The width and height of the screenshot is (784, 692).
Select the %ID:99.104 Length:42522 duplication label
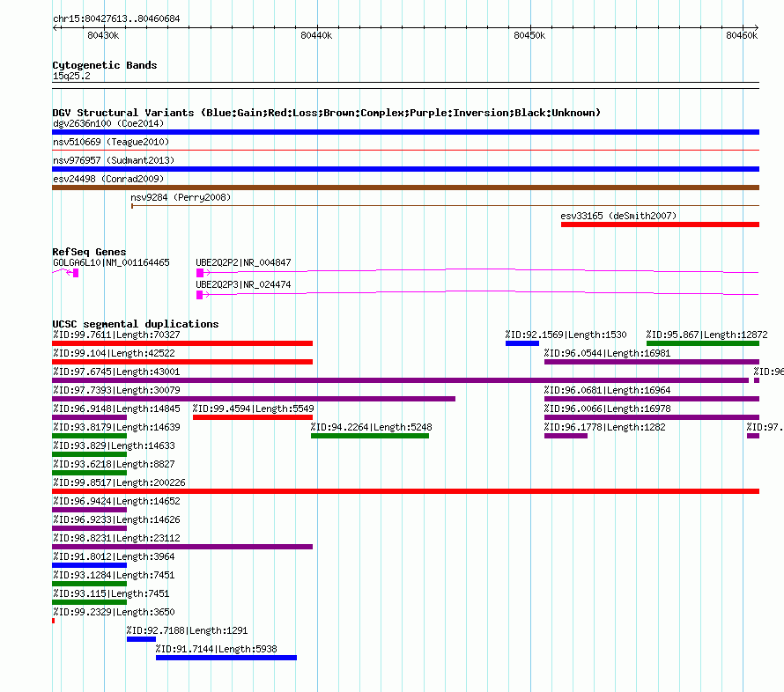tap(114, 353)
